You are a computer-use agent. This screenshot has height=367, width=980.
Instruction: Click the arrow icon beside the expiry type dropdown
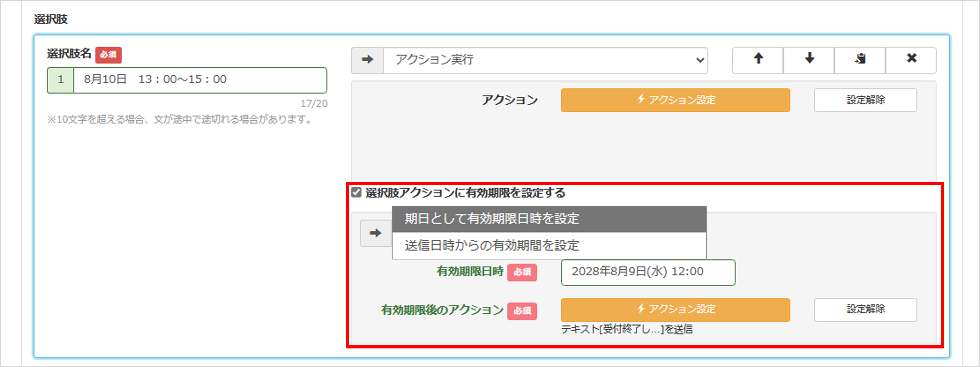[376, 233]
